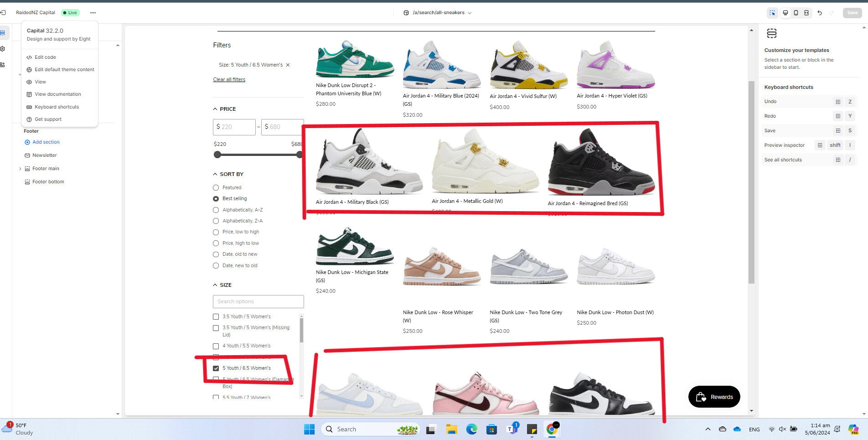Collapse the SIZE filter group
The width and height of the screenshot is (868, 440).
(x=215, y=285)
